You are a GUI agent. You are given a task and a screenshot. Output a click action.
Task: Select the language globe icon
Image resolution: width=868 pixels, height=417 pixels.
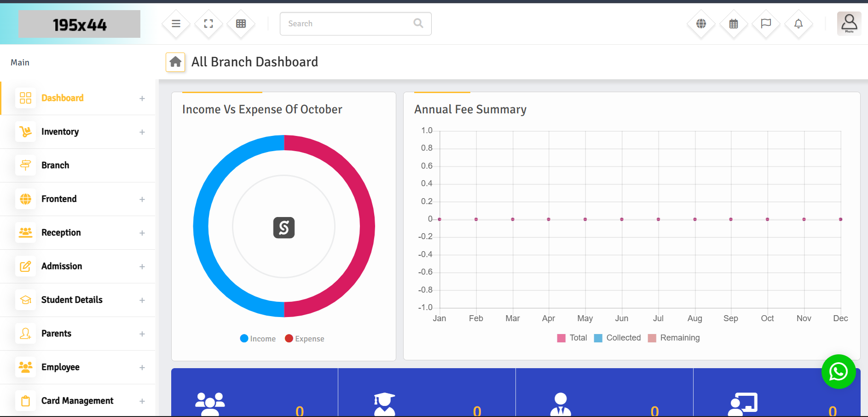tap(700, 23)
